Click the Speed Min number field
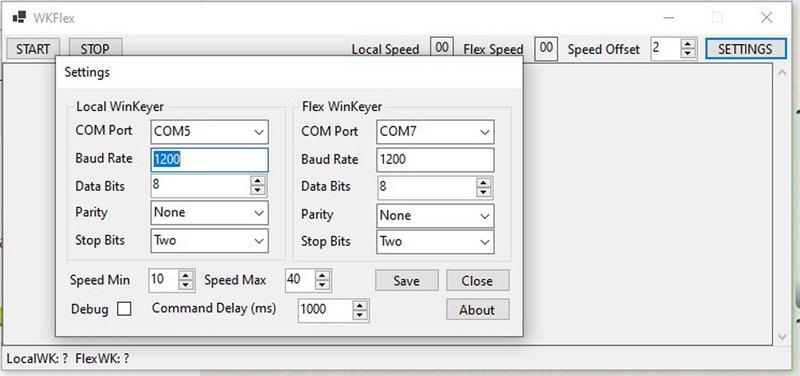 tap(164, 280)
